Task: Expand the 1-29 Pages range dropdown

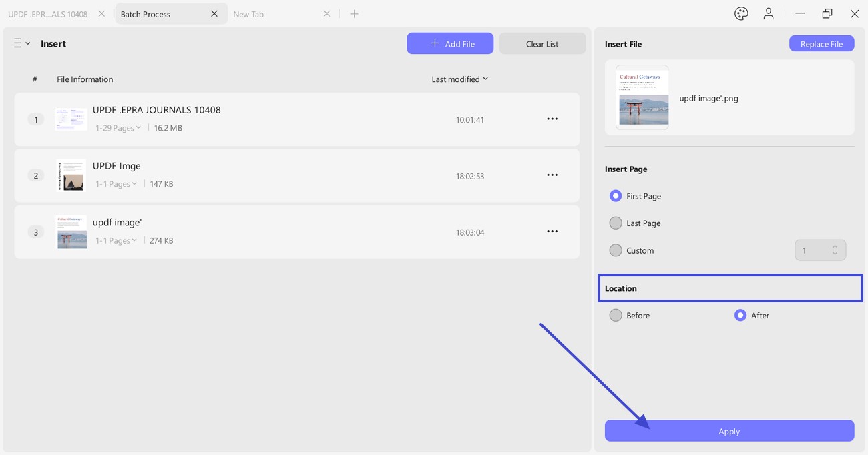Action: [x=118, y=128]
